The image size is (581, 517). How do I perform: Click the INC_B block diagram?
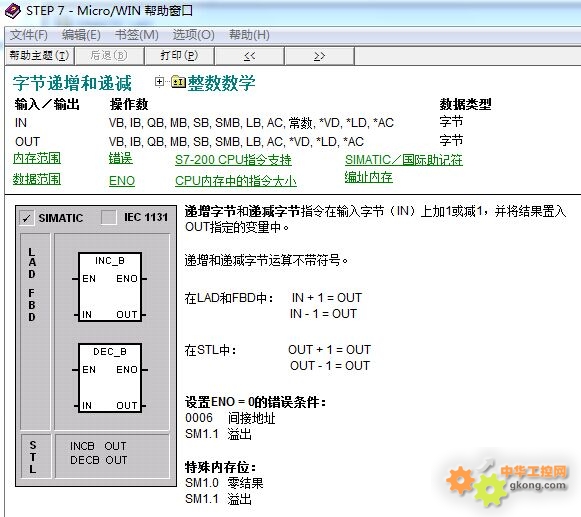tap(110, 287)
